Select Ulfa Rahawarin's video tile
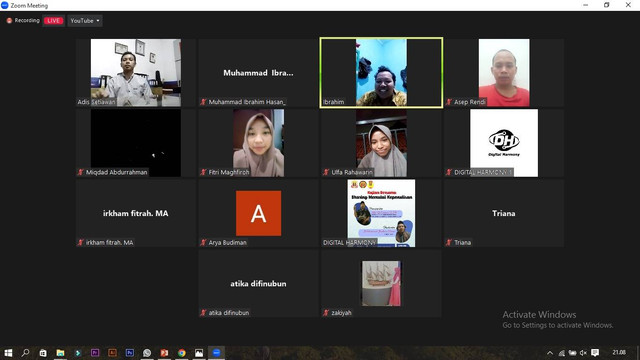This screenshot has width=640, height=360. point(381,143)
